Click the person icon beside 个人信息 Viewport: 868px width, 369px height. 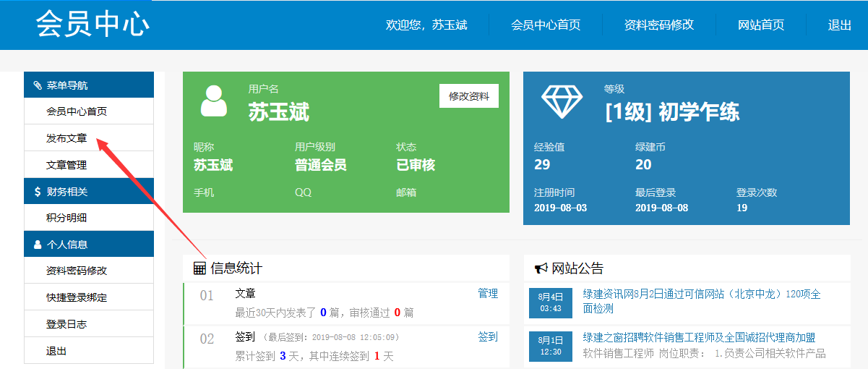[38, 245]
